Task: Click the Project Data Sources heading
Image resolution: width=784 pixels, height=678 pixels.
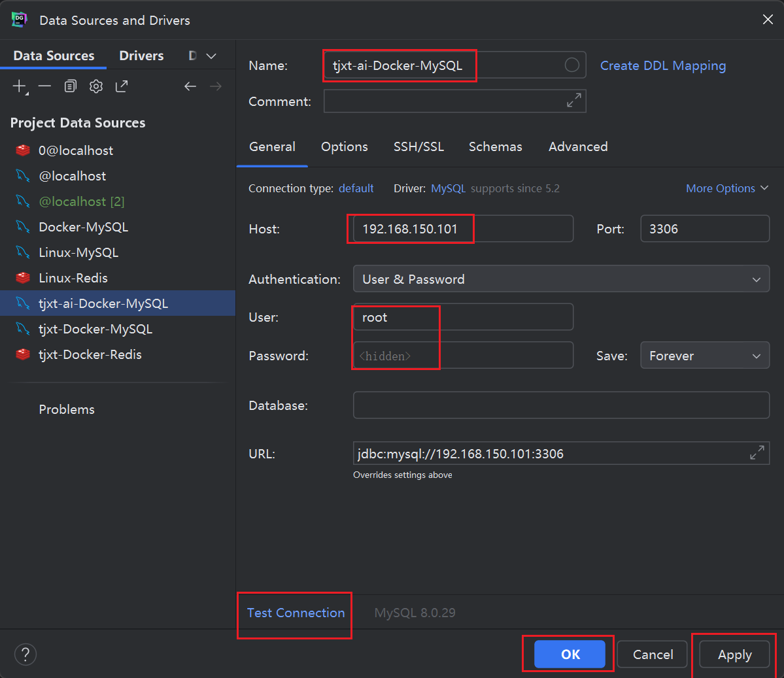Action: [78, 122]
